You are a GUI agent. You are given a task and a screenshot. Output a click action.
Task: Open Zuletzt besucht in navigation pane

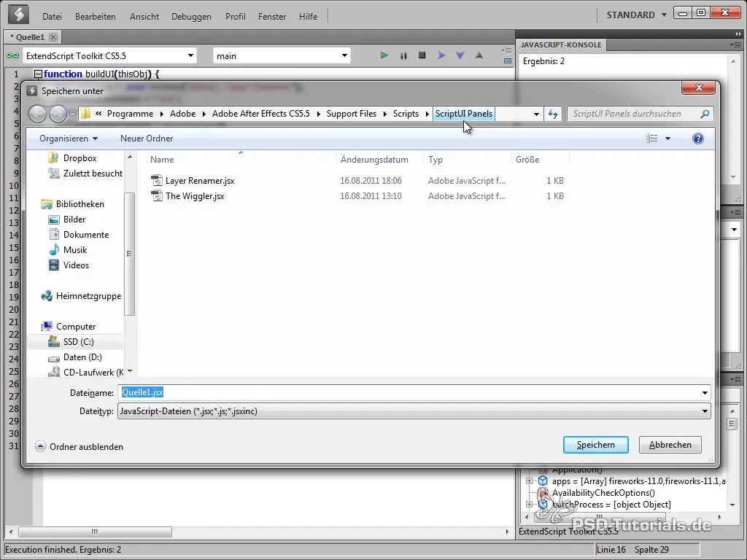[x=86, y=174]
